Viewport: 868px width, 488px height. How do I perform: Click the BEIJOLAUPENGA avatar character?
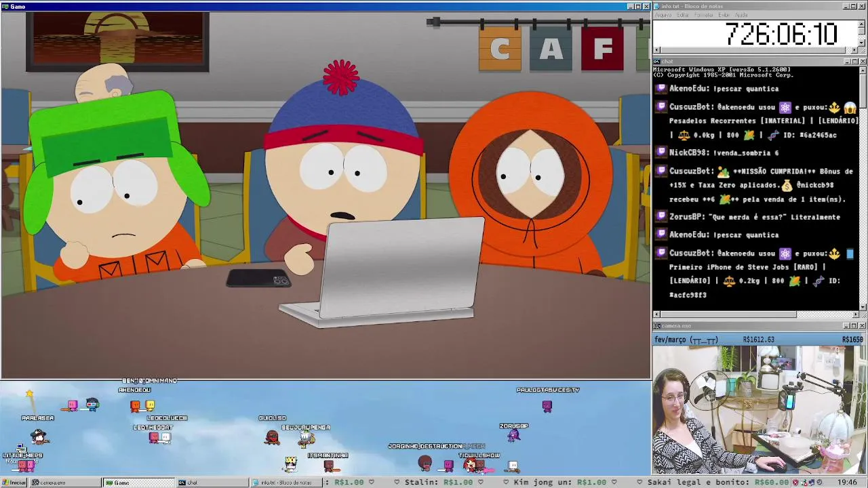coord(306,439)
